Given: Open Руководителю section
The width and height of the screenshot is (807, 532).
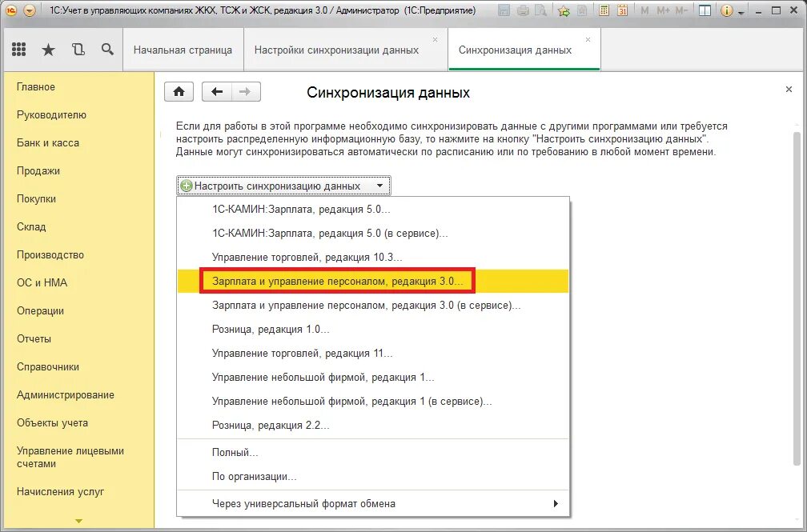Looking at the screenshot, I should pos(51,114).
